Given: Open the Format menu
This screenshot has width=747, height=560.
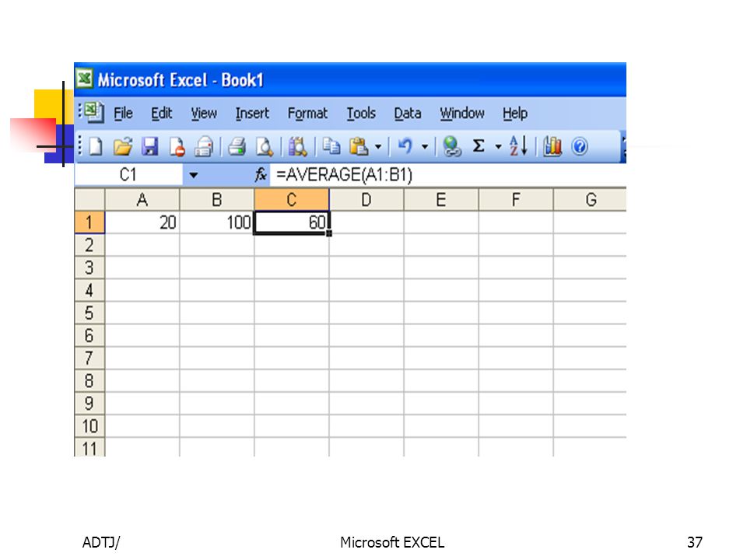Looking at the screenshot, I should 307,114.
